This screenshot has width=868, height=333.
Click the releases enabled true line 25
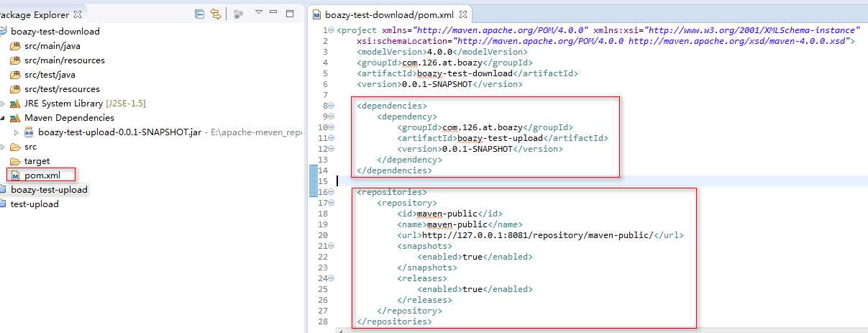pyautogui.click(x=475, y=289)
